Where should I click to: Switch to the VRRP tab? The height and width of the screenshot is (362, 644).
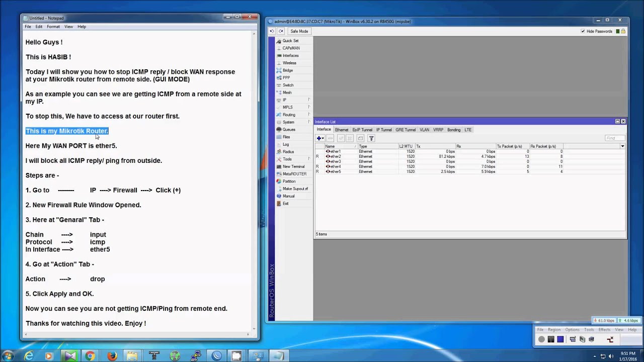438,130
